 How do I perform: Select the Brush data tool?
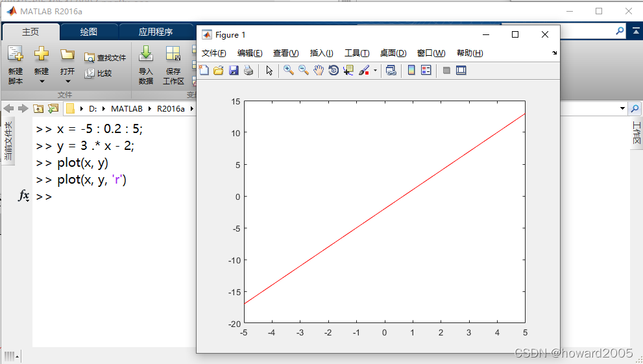point(364,71)
